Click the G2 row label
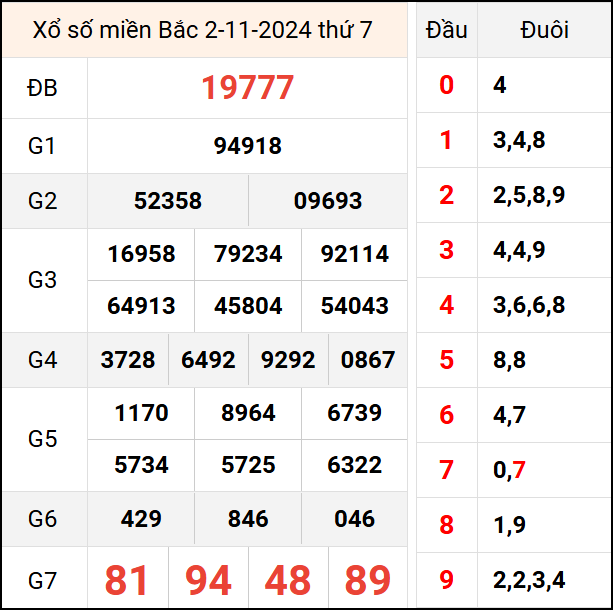 click(x=42, y=201)
